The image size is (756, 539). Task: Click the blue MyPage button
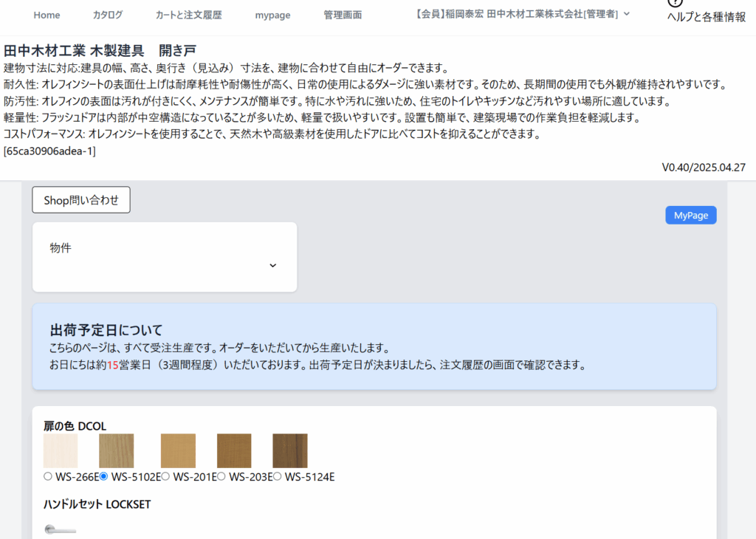(x=691, y=215)
